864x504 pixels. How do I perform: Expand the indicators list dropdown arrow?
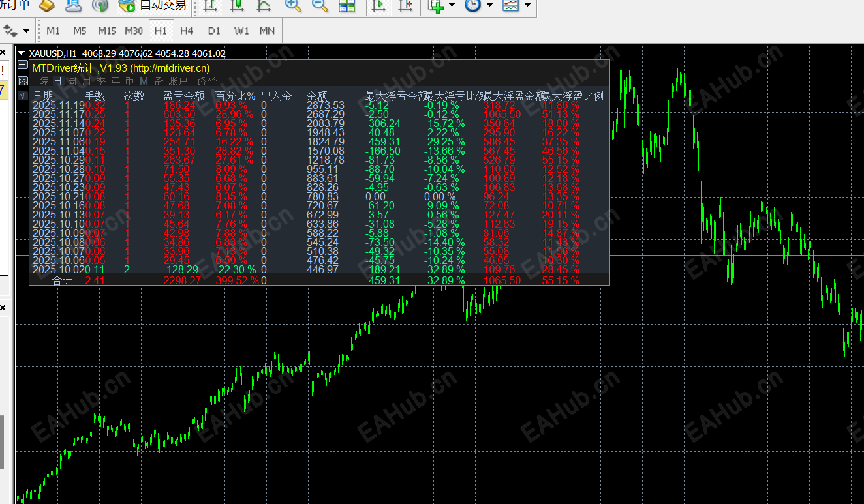point(452,6)
